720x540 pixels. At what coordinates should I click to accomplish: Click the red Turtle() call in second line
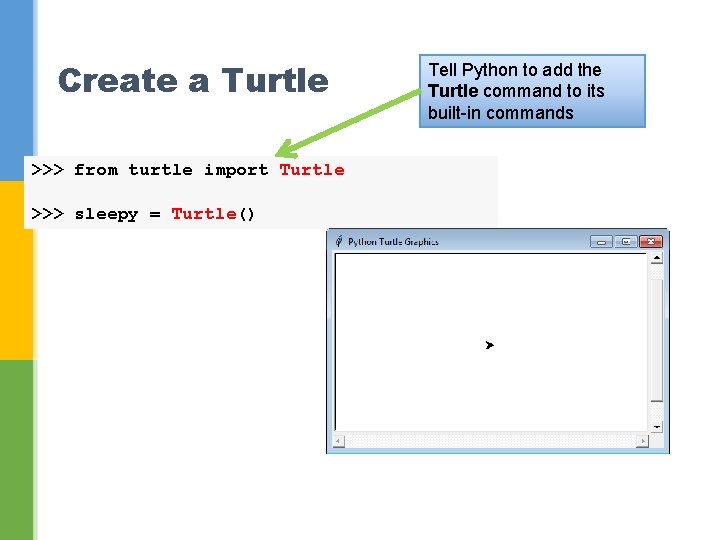(x=213, y=214)
